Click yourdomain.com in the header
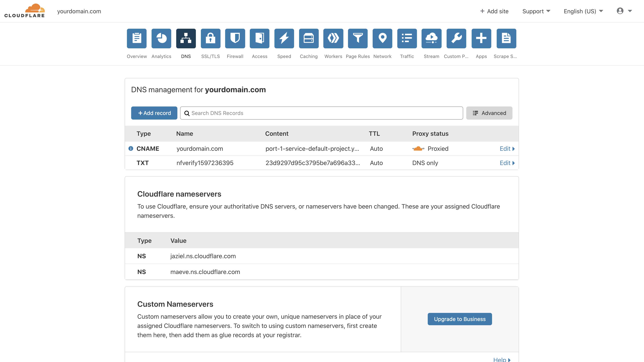Image resolution: width=644 pixels, height=362 pixels. (79, 11)
